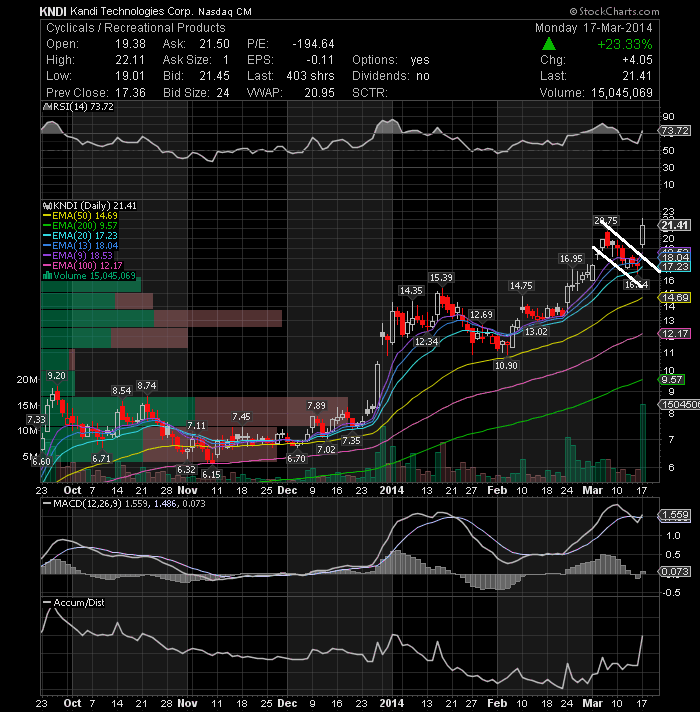The width and height of the screenshot is (700, 712).
Task: Click the RSI(14) 73.72 panel label
Action: pos(83,107)
